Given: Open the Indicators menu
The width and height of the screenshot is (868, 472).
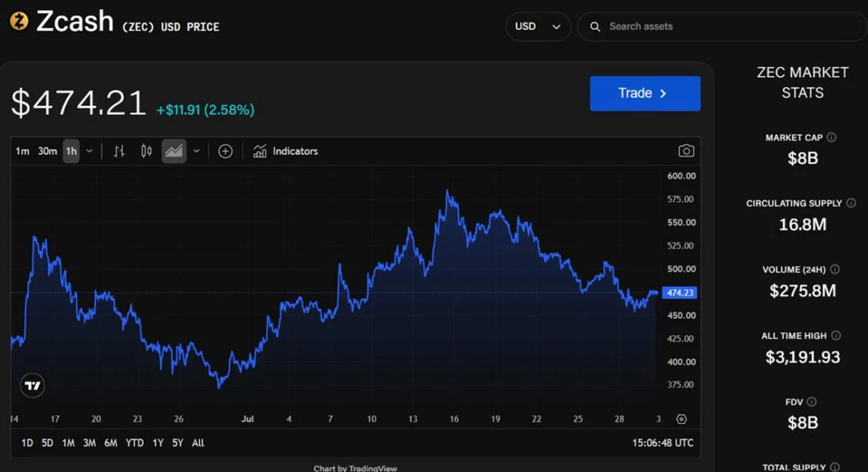Looking at the screenshot, I should coord(286,151).
